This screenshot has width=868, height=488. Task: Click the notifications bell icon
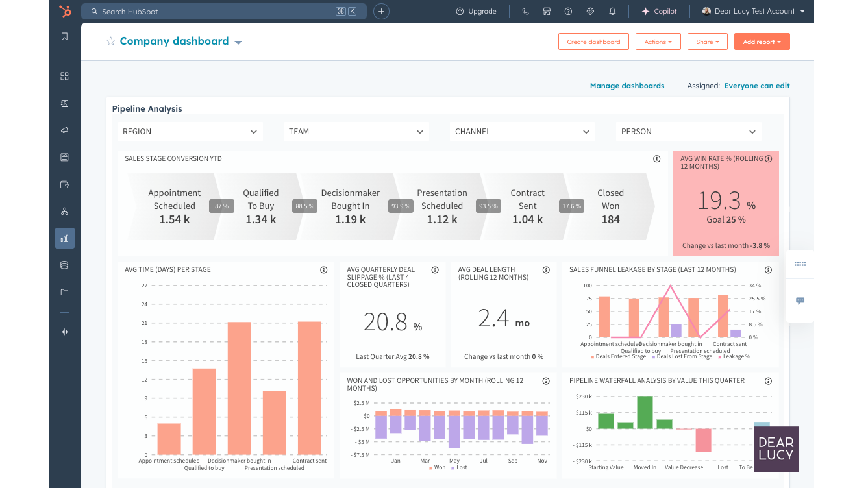612,12
